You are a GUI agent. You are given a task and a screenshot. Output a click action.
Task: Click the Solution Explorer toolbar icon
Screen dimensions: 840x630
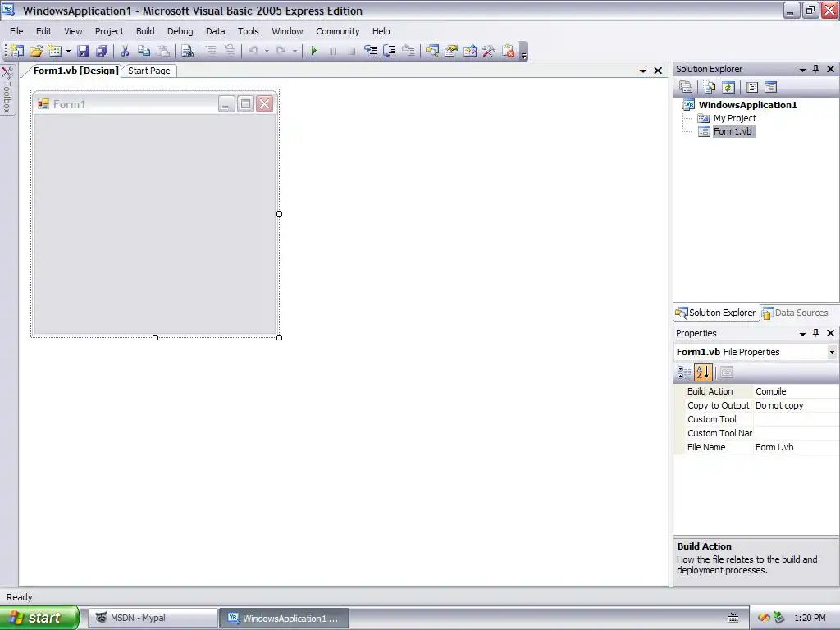(x=431, y=51)
